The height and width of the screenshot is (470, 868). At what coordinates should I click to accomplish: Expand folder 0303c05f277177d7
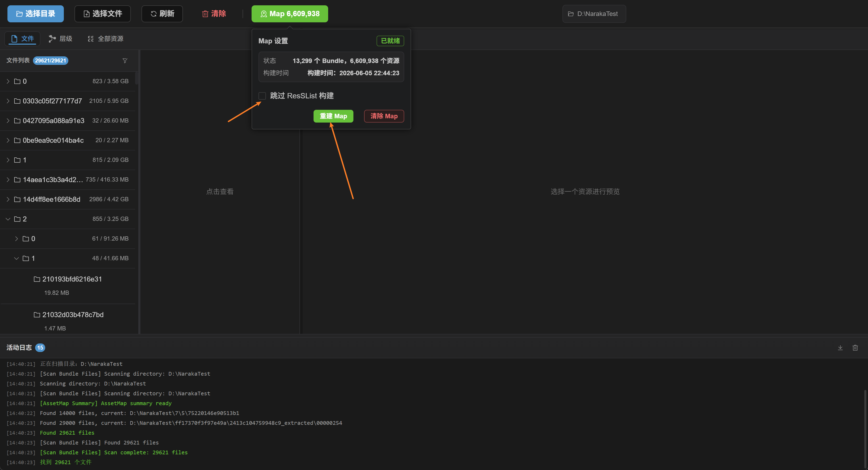coord(8,101)
